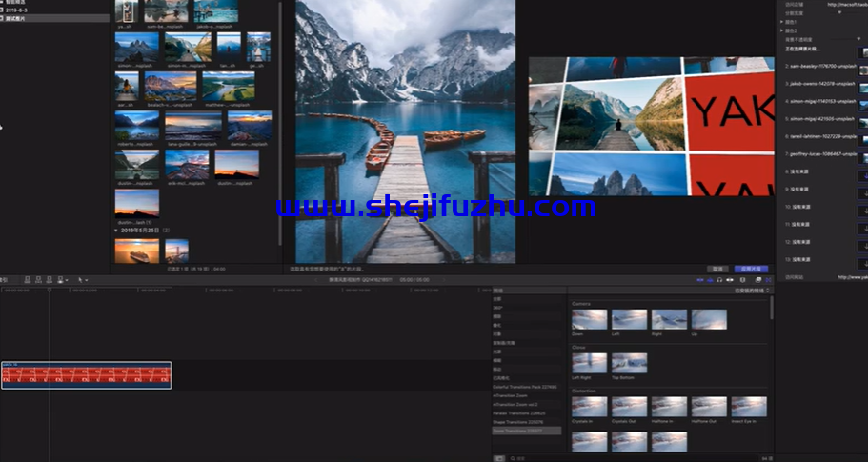Open the Effects browser icon

pyautogui.click(x=757, y=280)
